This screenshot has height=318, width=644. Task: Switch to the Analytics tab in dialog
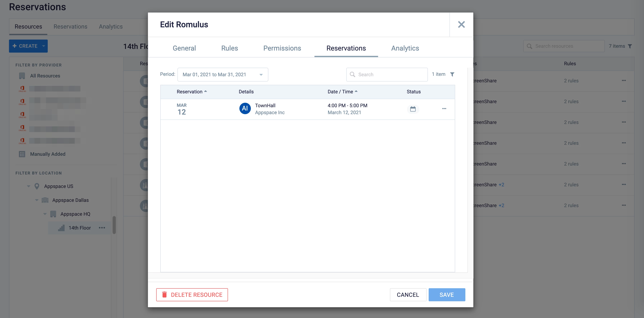(x=405, y=48)
